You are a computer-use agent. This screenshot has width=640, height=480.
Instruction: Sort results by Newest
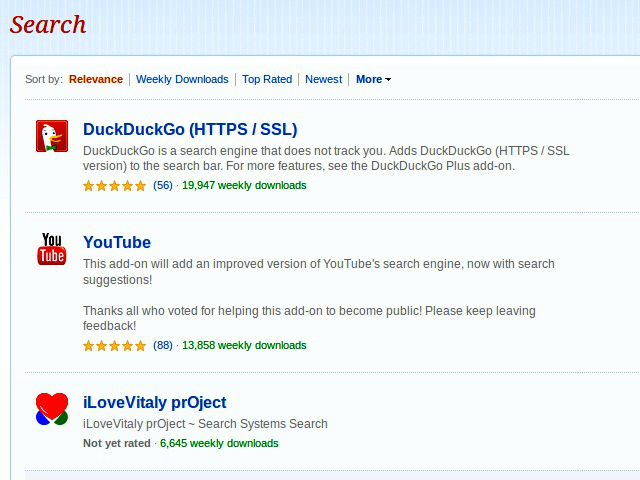tap(323, 79)
